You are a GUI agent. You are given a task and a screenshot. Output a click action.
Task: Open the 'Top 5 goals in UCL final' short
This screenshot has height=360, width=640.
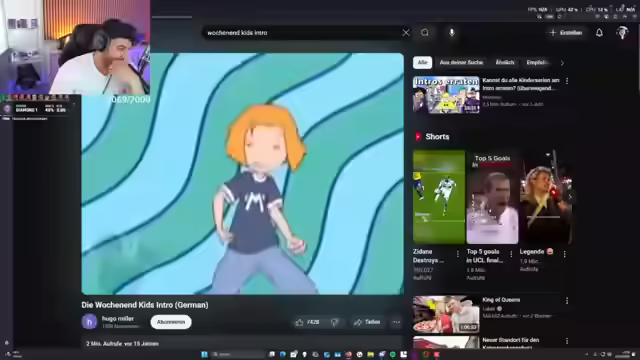pos(492,197)
